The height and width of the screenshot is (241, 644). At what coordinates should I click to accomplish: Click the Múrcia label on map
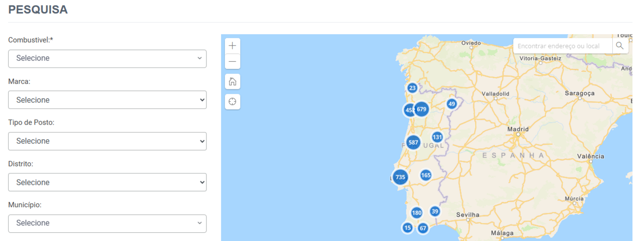tap(574, 198)
